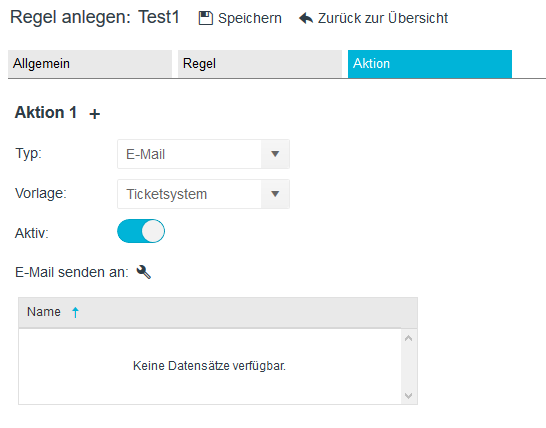Viewport: 546px width, 428px height.
Task: Add another action with plus icon
Action: tap(94, 114)
